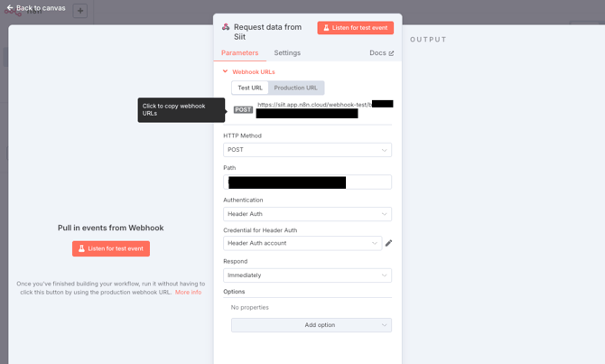Follow the More info link
Screen dimensions: 605x364
pos(188,293)
